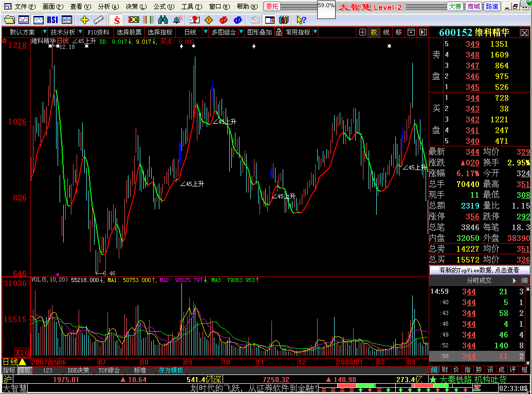This screenshot has height=394, width=532.
Task: Close the 600152 quote side panel
Action: pos(524,32)
